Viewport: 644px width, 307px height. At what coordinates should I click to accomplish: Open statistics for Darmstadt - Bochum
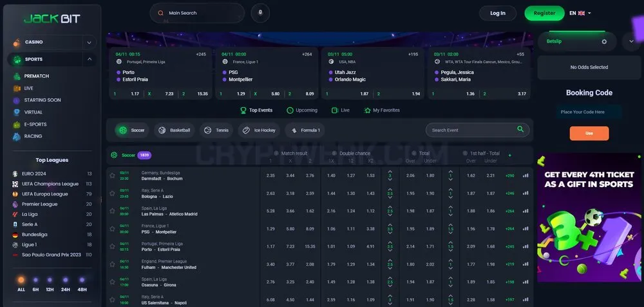click(526, 175)
